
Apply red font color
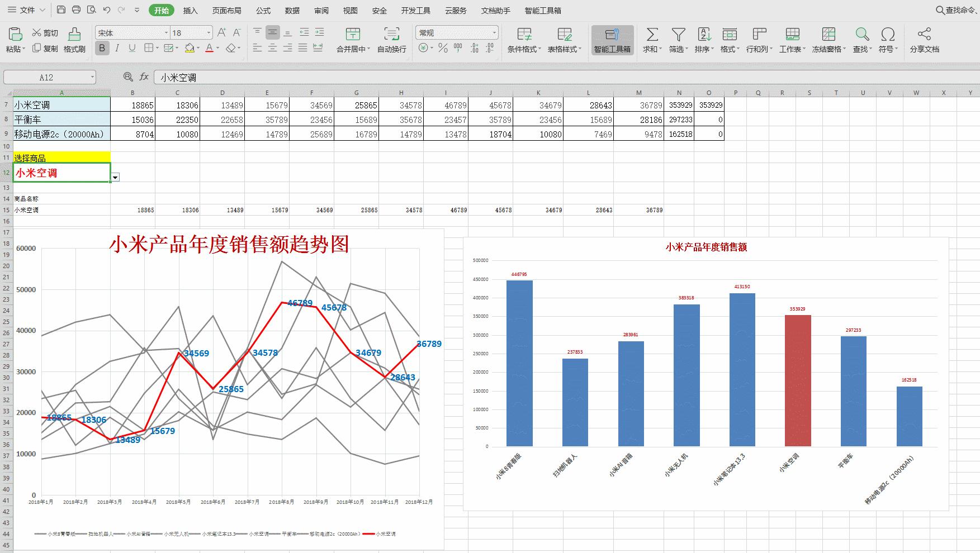coord(209,49)
